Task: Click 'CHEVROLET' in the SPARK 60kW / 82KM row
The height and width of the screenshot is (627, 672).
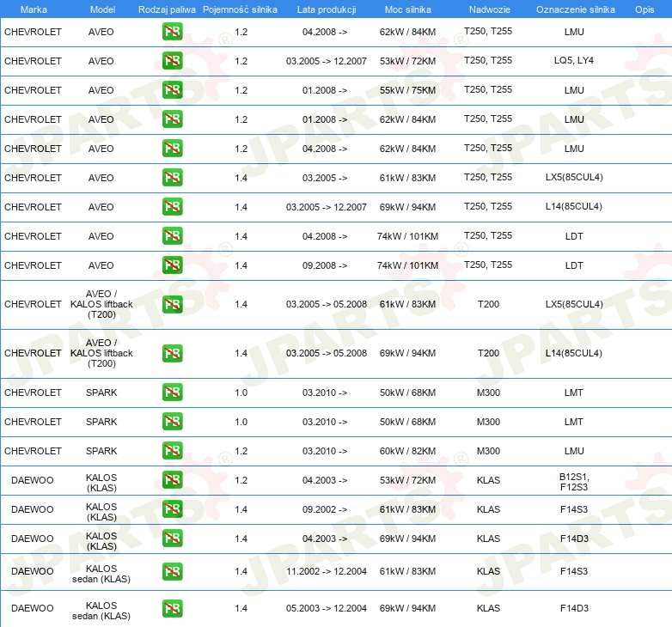Action: pyautogui.click(x=33, y=451)
